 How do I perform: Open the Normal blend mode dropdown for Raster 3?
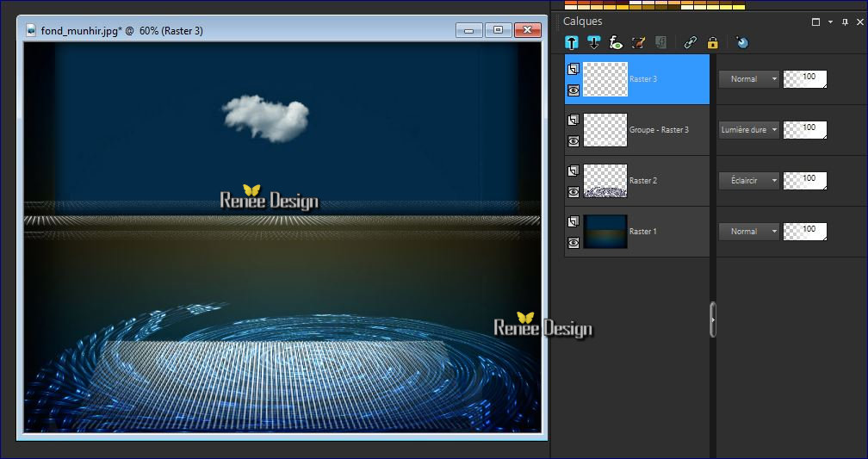[749, 79]
